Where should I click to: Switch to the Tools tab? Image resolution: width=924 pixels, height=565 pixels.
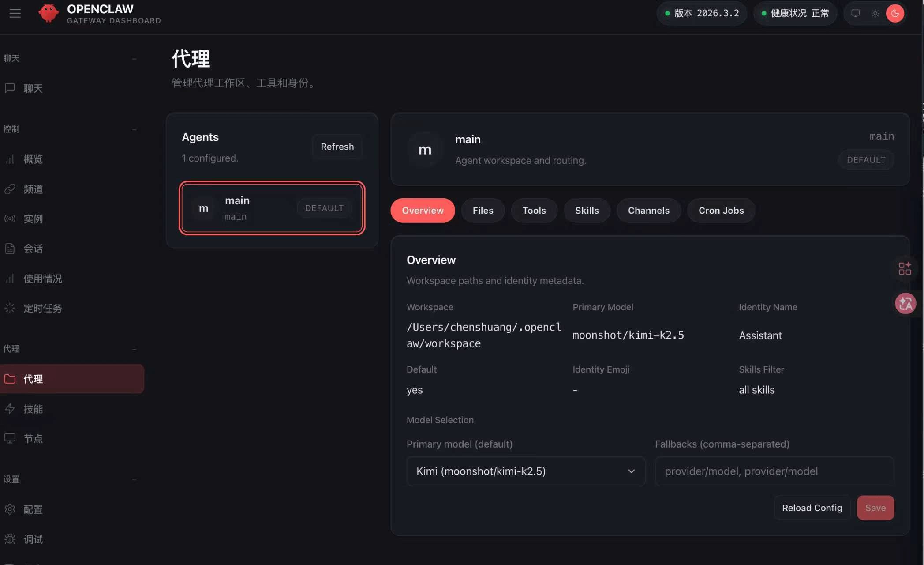pos(534,211)
